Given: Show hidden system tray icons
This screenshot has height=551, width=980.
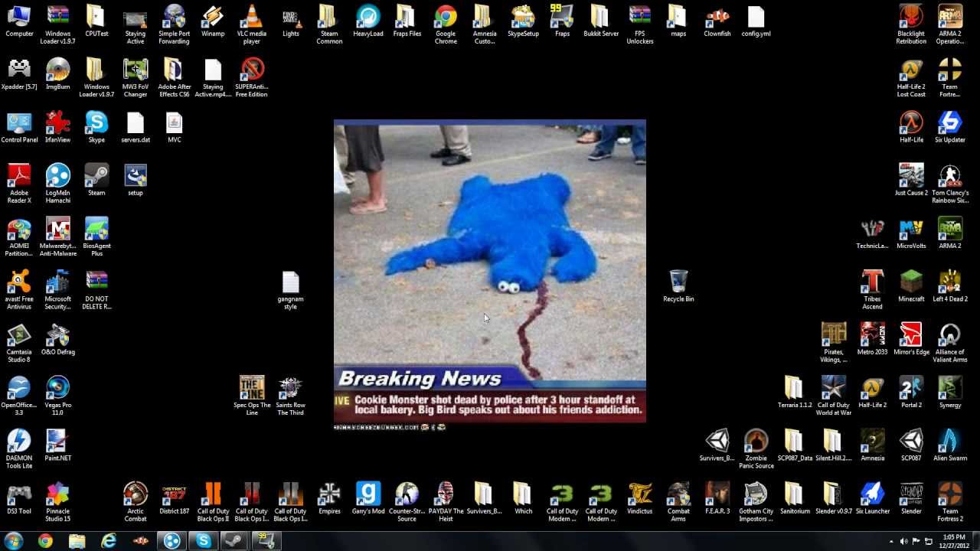Looking at the screenshot, I should (891, 541).
